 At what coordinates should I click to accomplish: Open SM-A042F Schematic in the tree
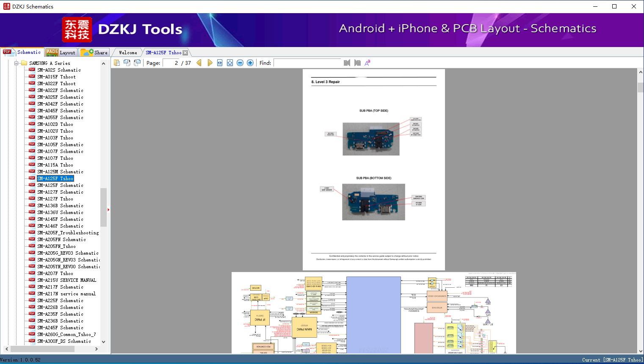pos(60,104)
